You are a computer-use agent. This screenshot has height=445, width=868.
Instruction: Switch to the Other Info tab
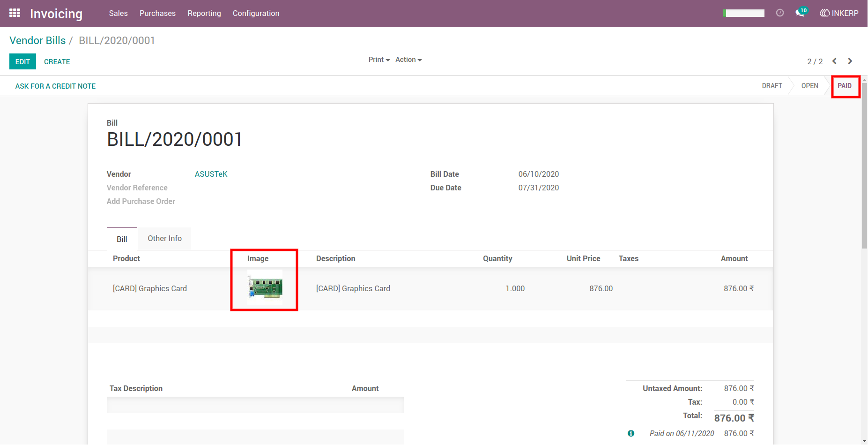pos(164,239)
